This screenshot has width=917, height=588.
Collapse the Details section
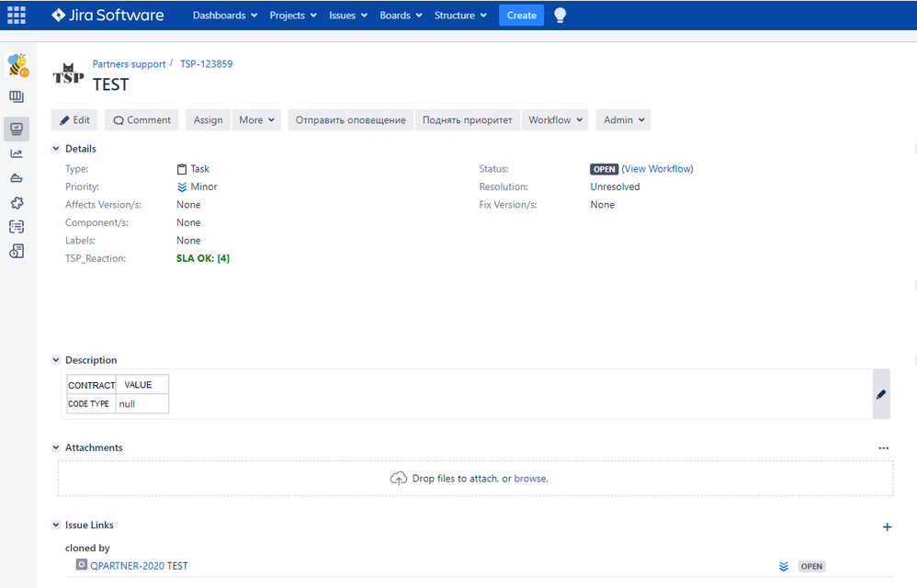pos(56,149)
